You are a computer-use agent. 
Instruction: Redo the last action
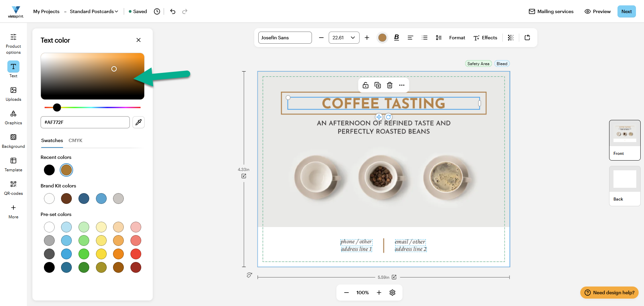[185, 11]
